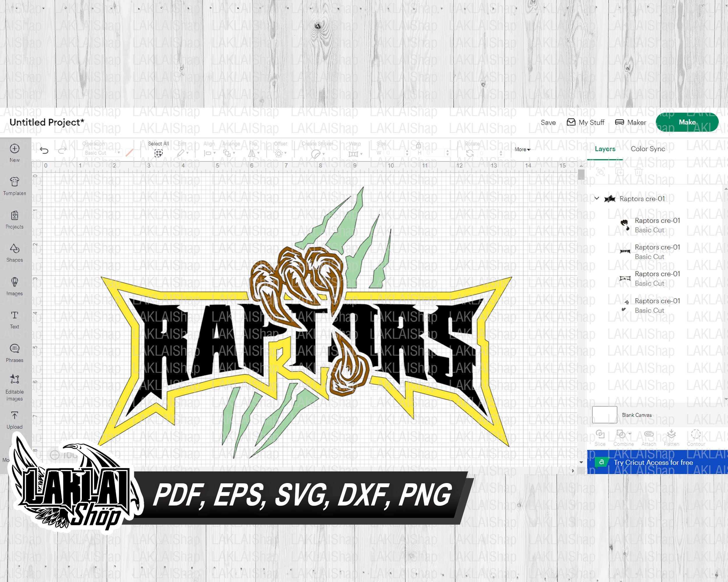Viewport: 728px width, 582px height.
Task: Click the Contour tool
Action: tap(696, 438)
